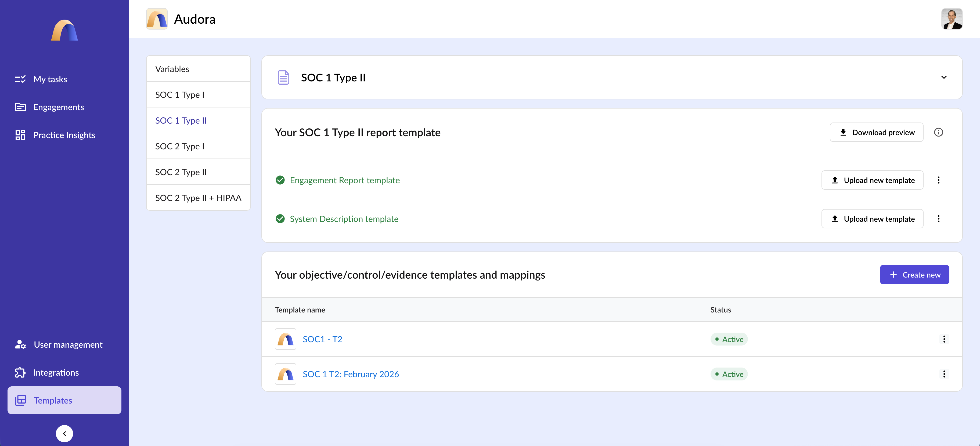The image size is (980, 446).
Task: Click Download preview button
Action: coord(876,132)
